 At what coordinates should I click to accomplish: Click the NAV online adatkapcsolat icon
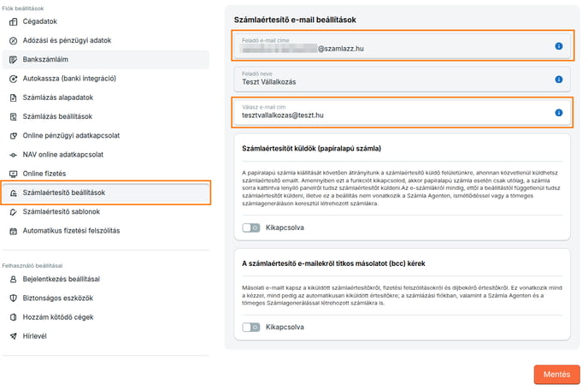point(13,155)
